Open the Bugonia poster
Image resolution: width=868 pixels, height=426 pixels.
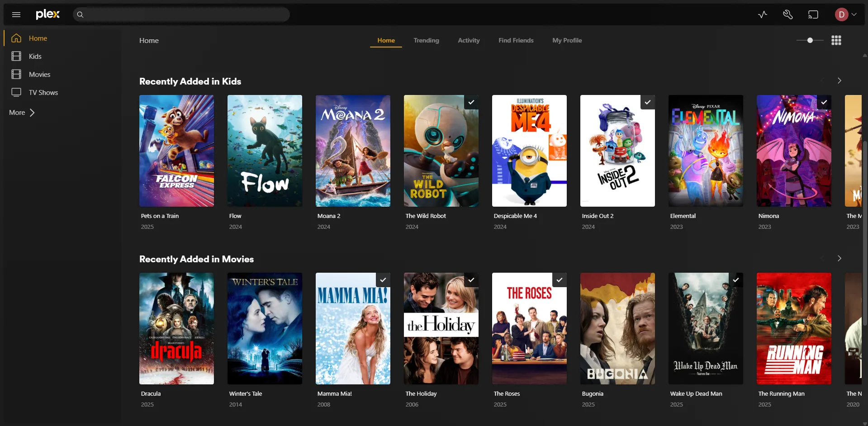(617, 328)
